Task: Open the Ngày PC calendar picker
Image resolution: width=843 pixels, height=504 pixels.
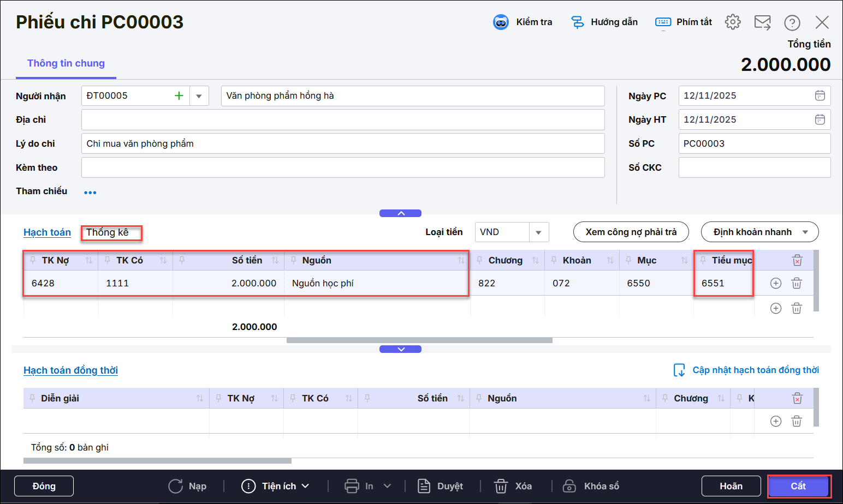Action: click(820, 95)
